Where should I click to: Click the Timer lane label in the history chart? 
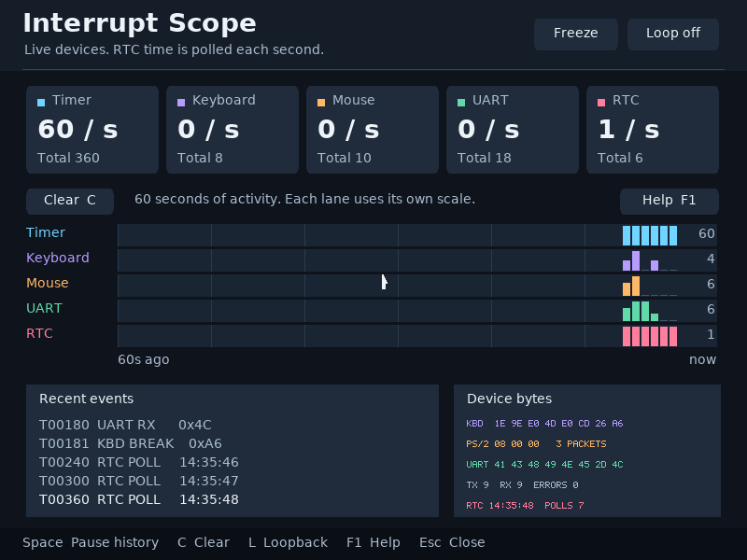pyautogui.click(x=46, y=232)
